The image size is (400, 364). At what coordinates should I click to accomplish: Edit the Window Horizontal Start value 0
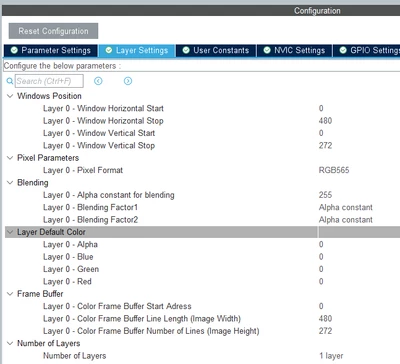click(x=321, y=108)
